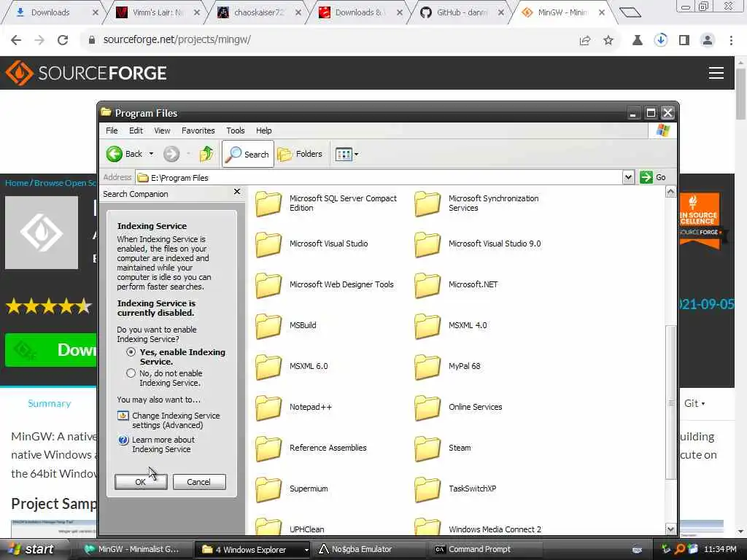Select the Microsoft Visual Studio folder icon

click(x=268, y=244)
